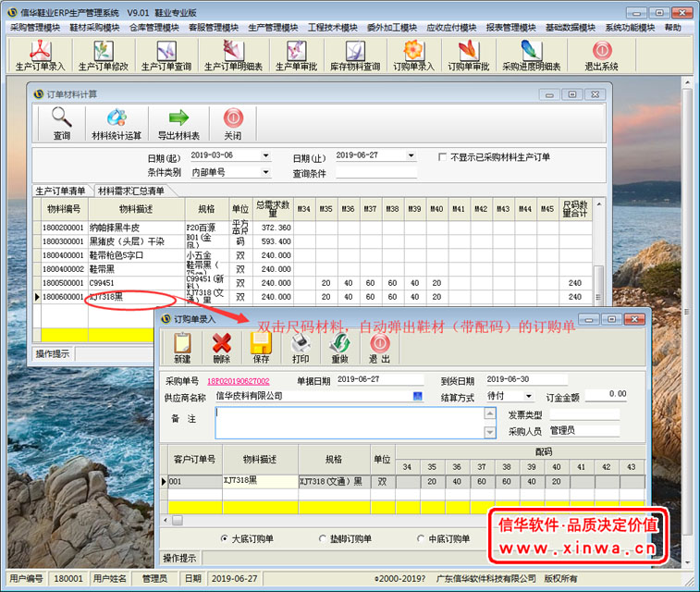The width and height of the screenshot is (700, 592).
Task: Click 单据日期 field 2019-06-27
Action: tap(380, 379)
